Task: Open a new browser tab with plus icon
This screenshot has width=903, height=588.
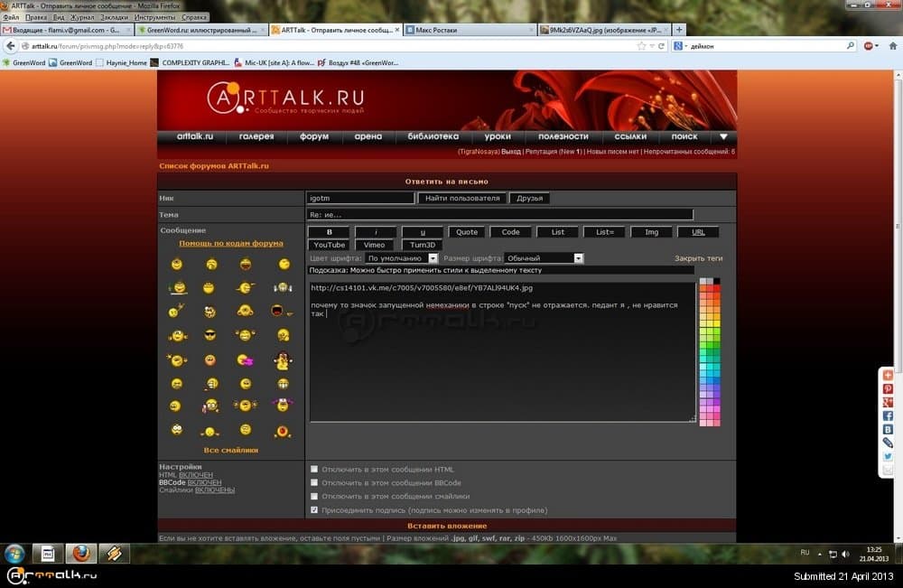Action: (679, 30)
